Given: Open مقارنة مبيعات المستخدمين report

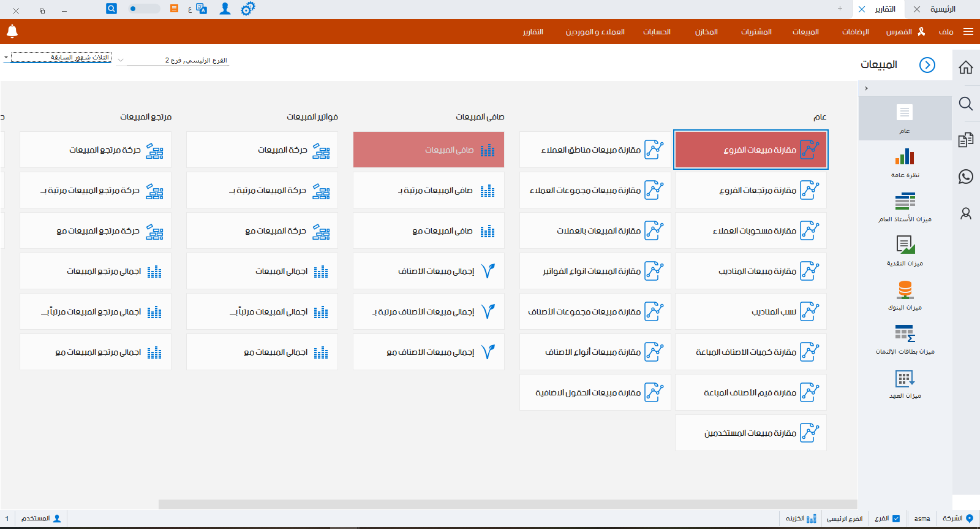Looking at the screenshot, I should [751, 433].
